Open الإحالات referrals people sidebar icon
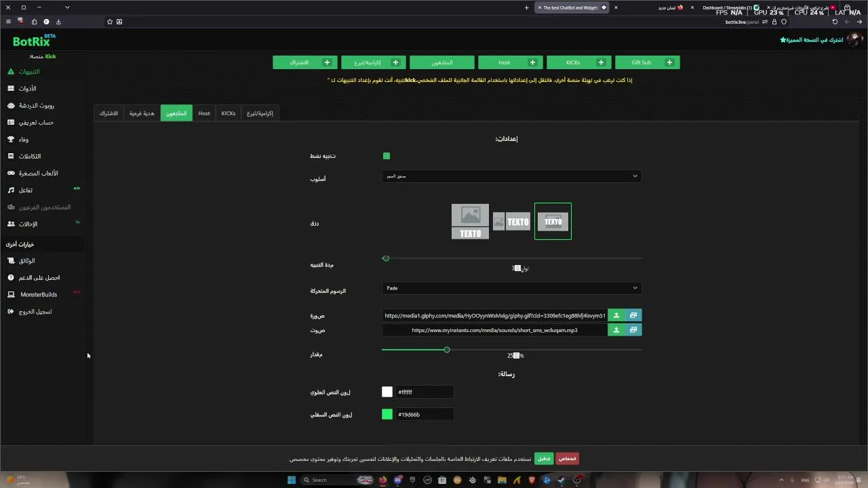 [x=11, y=224]
